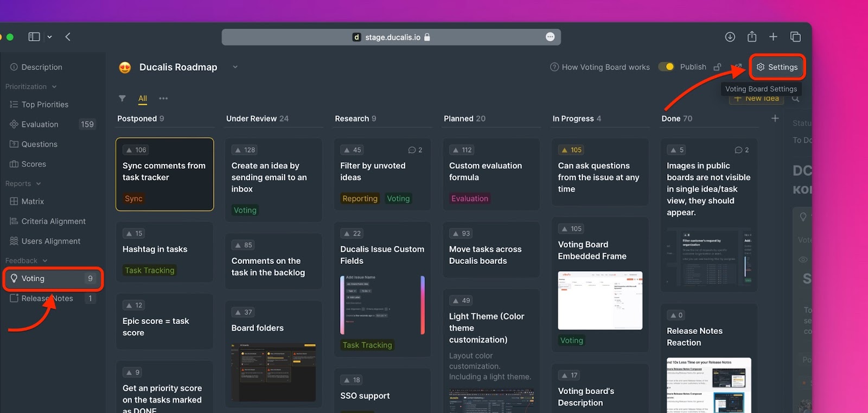Select the Voting board in sidebar

click(x=53, y=278)
